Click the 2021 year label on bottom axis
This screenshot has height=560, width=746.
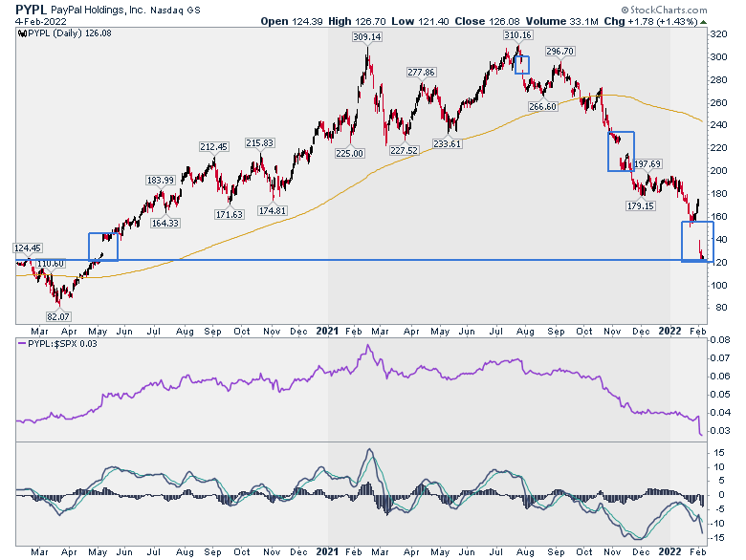pos(327,551)
